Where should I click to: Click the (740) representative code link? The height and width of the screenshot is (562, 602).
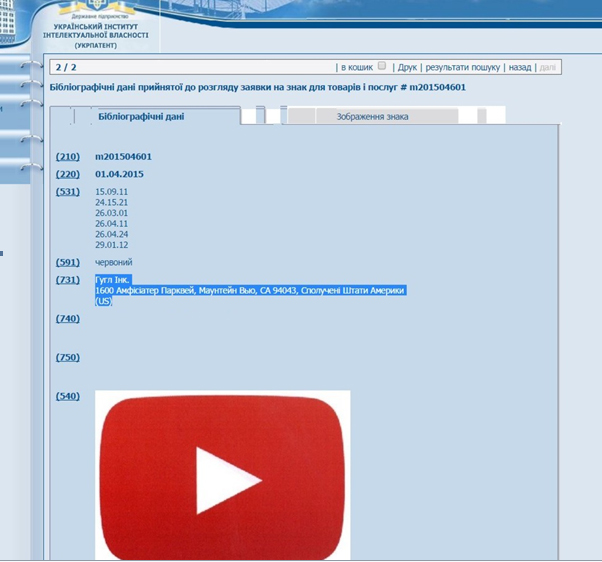pos(67,318)
